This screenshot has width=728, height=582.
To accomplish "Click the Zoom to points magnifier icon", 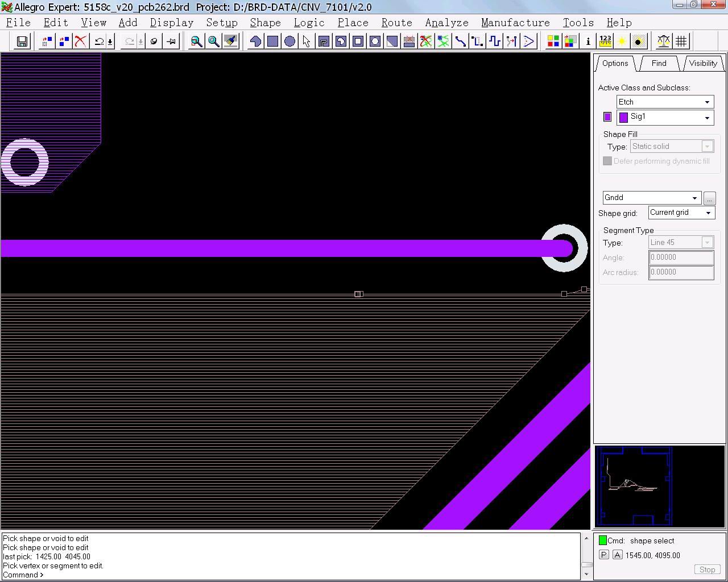I will point(196,41).
